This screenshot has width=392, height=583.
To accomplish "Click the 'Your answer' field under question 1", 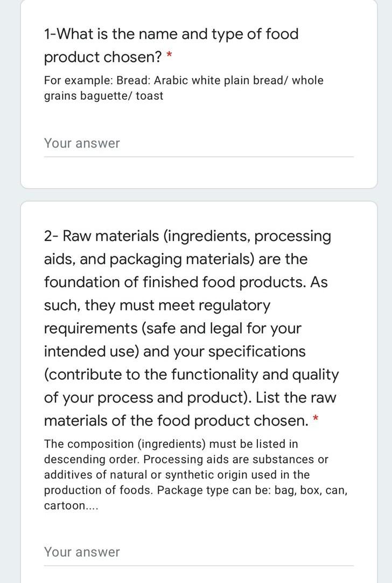I will (198, 144).
